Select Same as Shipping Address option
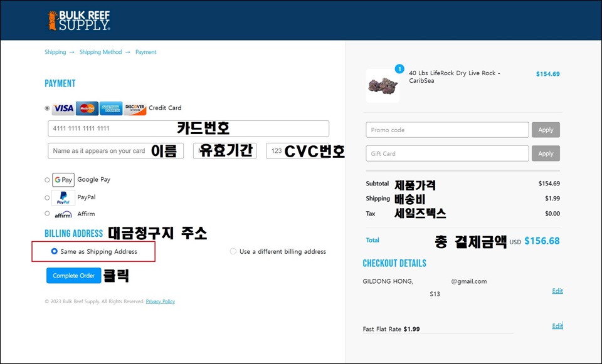This screenshot has width=602, height=364. click(54, 251)
